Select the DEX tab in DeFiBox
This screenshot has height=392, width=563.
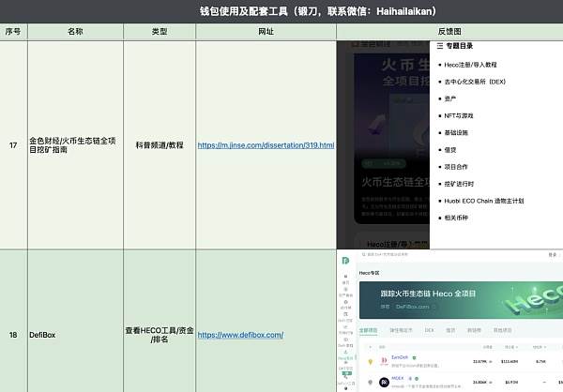pyautogui.click(x=429, y=330)
